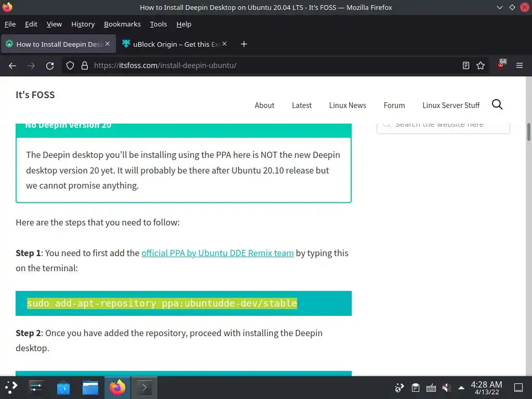The width and height of the screenshot is (532, 399).
Task: Click the show desktop button
Action: click(518, 388)
